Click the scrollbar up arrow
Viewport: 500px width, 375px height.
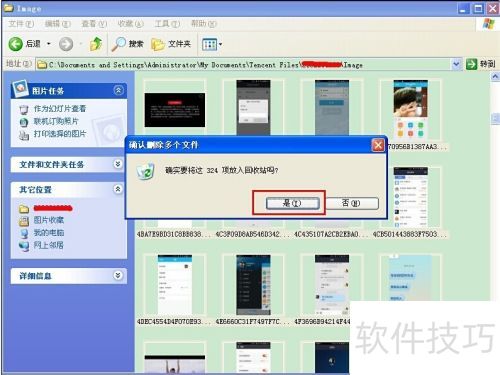coord(495,77)
